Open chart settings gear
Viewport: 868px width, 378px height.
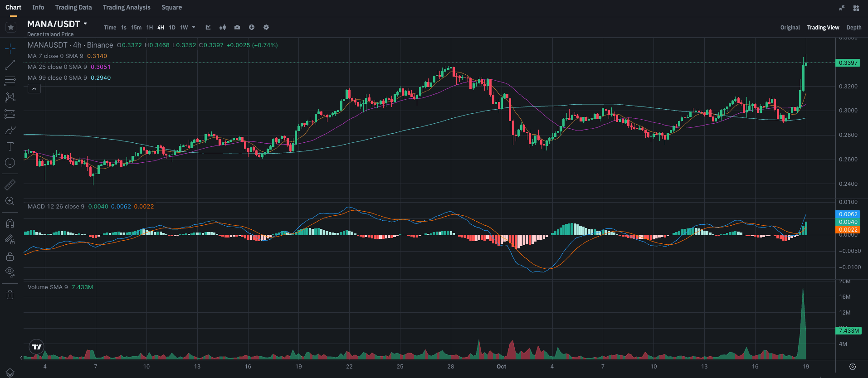266,28
